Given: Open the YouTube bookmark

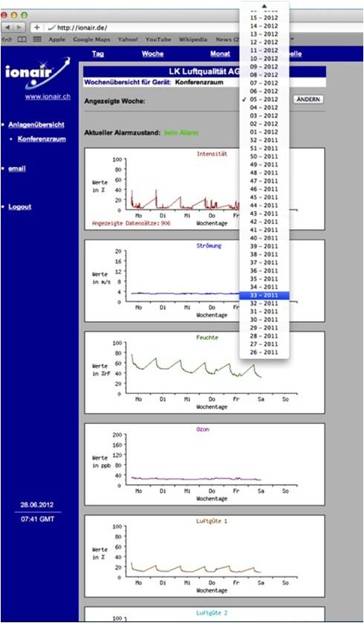Looking at the screenshot, I should click(x=158, y=39).
